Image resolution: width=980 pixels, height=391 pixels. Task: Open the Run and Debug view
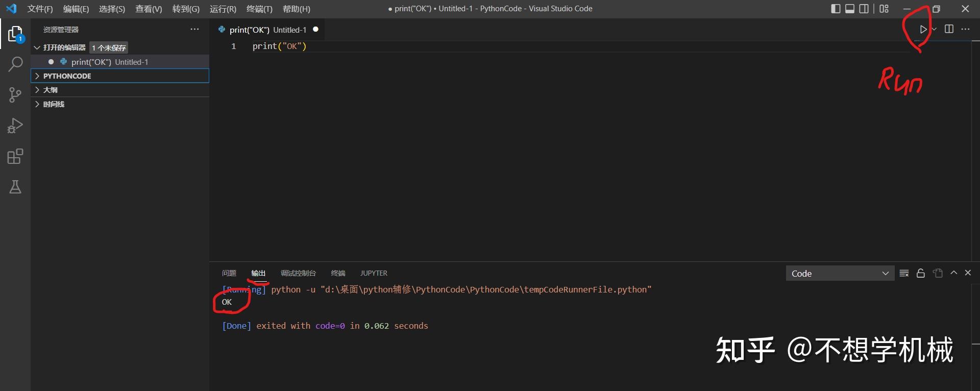pyautogui.click(x=15, y=126)
